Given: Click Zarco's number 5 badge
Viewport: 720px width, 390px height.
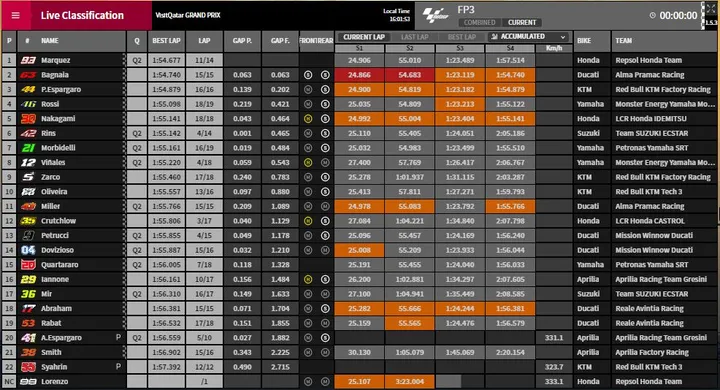Looking at the screenshot, I should [28, 177].
